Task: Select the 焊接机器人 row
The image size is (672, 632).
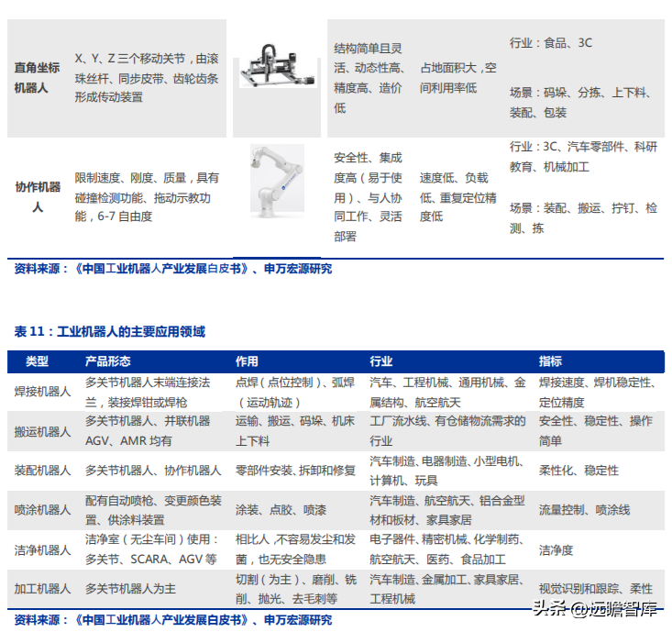Action: click(x=42, y=392)
